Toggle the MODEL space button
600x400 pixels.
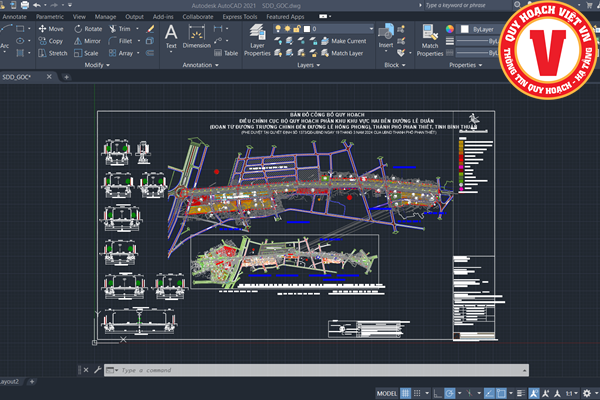coord(386,392)
